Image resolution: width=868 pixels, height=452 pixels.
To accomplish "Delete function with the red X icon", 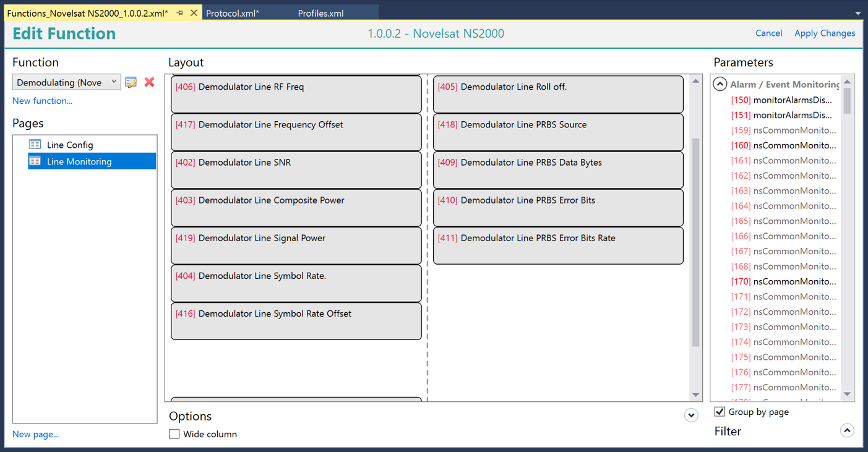I will [149, 82].
